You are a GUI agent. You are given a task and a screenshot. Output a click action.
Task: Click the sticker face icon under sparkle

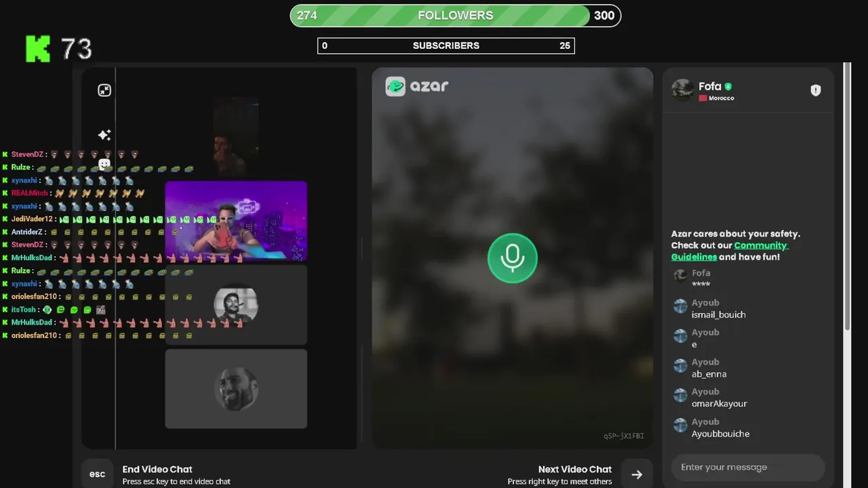pos(104,164)
